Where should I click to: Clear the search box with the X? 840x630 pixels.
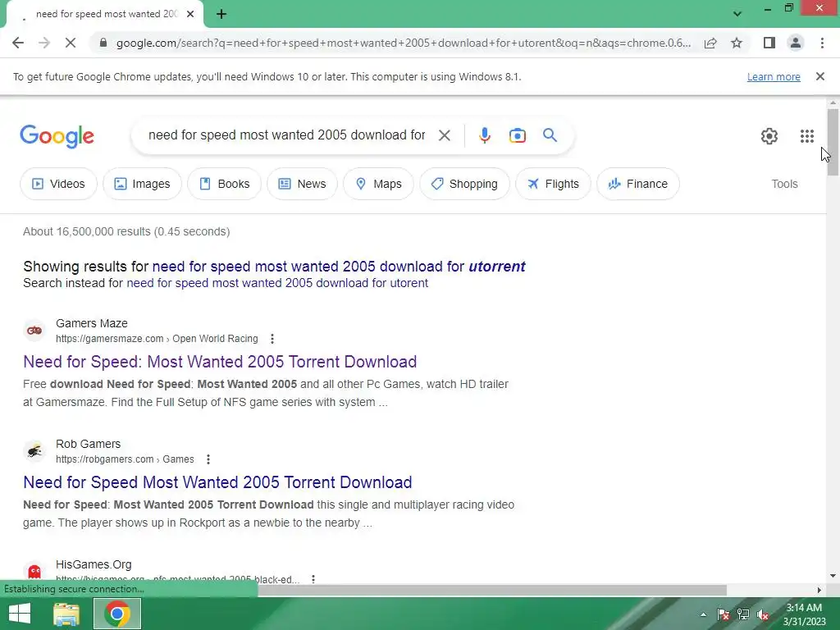[444, 135]
